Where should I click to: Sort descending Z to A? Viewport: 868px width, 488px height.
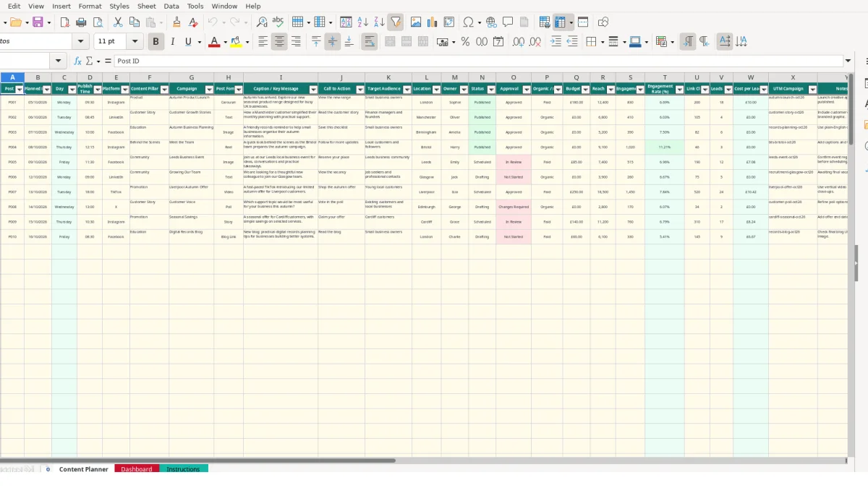[x=379, y=22]
